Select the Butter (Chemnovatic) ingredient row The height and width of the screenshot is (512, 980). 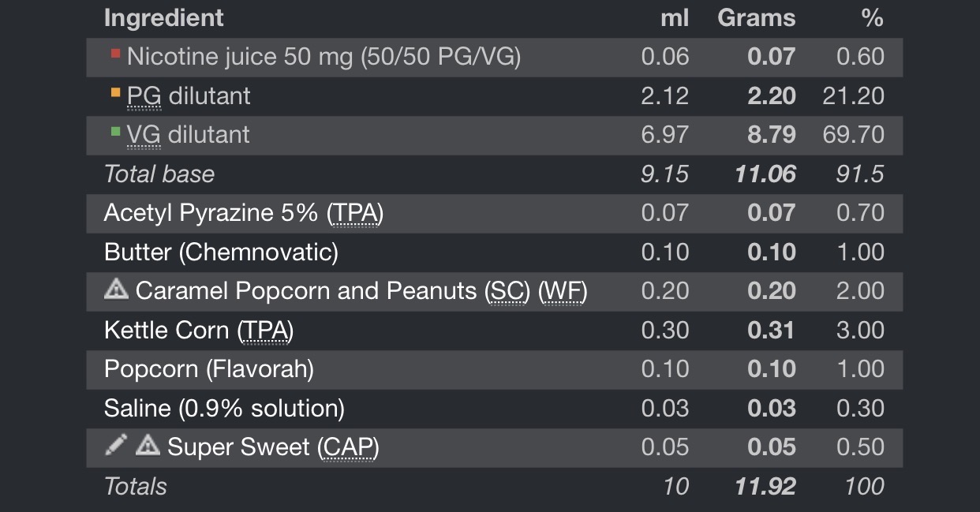click(221, 252)
